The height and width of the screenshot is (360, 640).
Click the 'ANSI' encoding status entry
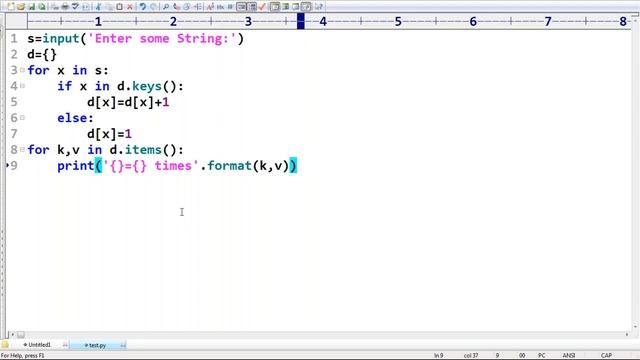click(x=569, y=356)
